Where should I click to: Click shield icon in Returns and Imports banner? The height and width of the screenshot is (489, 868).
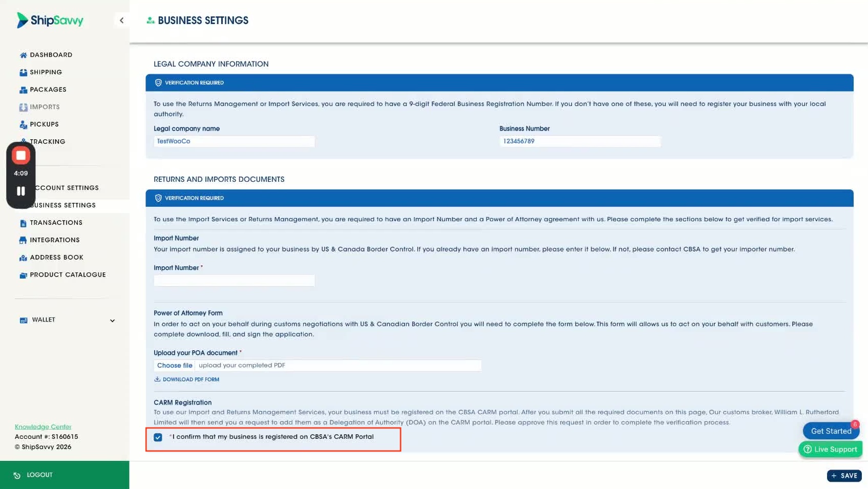(158, 198)
